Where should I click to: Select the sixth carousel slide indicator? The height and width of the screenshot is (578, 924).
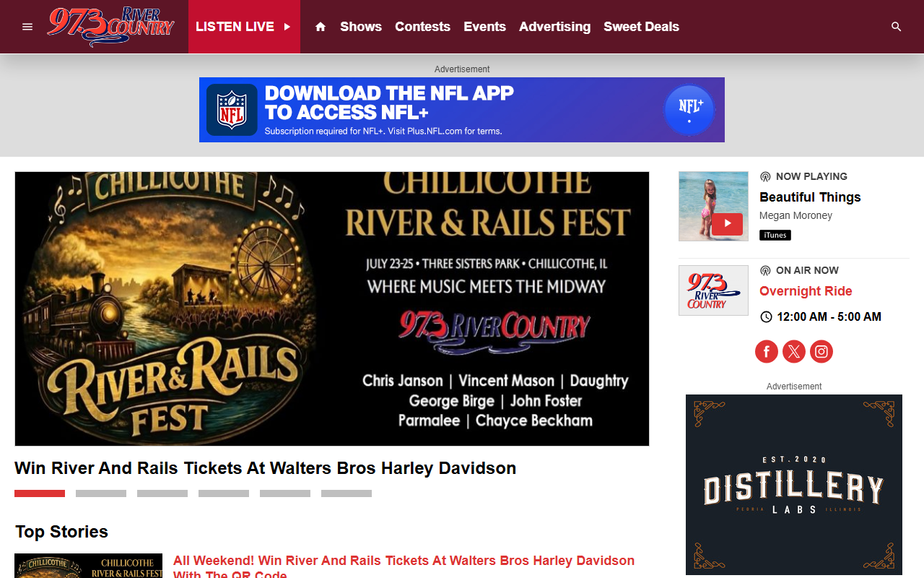(346, 493)
